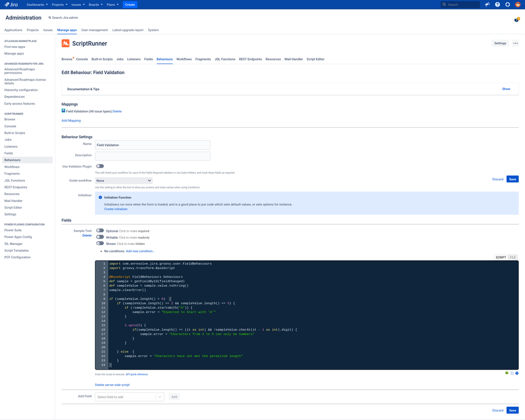Toggle Sample Text field to required

pos(100,230)
